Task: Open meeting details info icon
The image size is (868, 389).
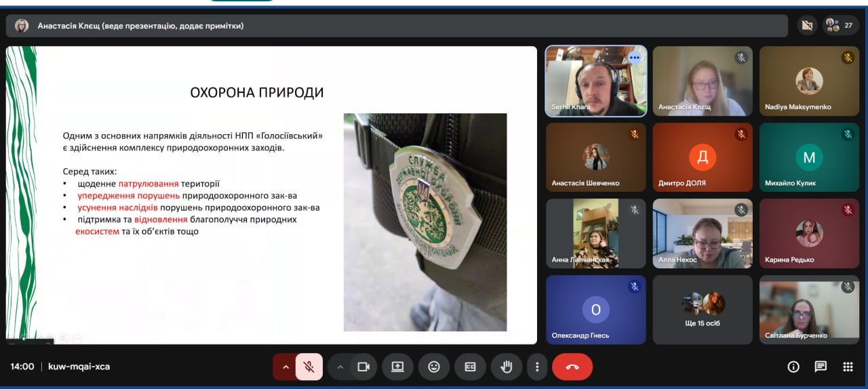Action: [x=793, y=367]
